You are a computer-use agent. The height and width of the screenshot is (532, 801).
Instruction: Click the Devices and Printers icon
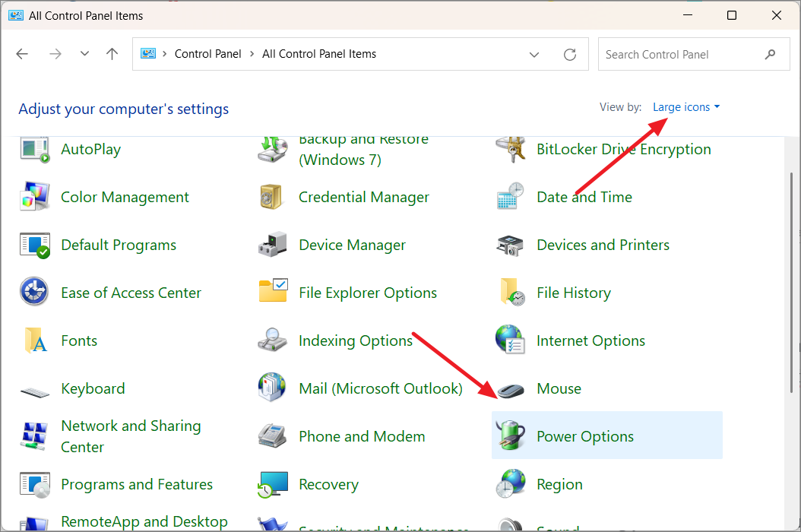pos(510,245)
